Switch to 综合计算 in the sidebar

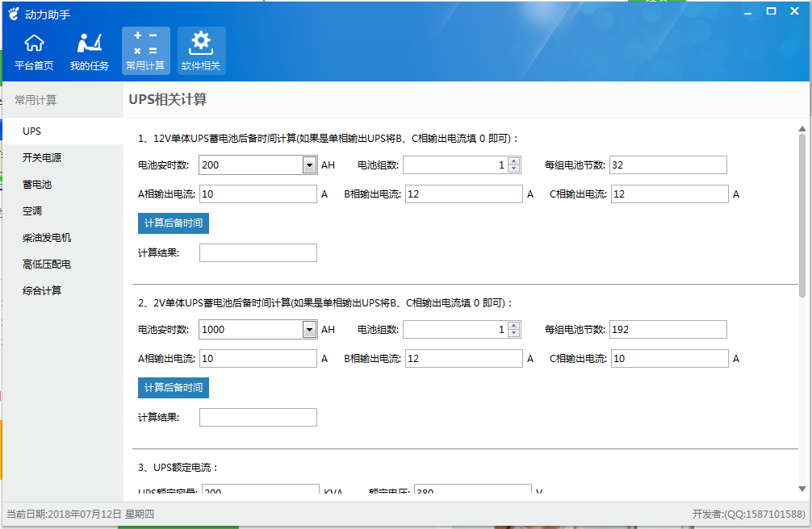[42, 290]
